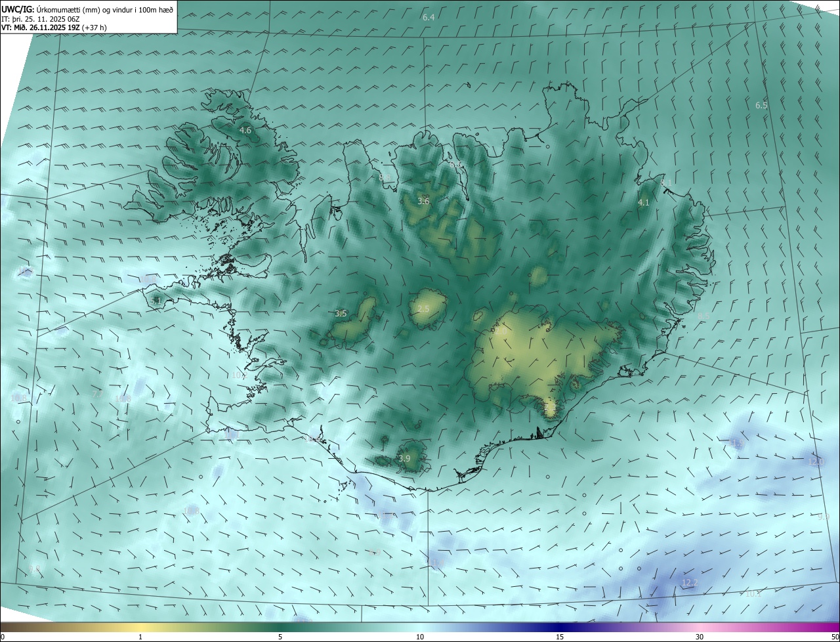
Task: Click the 9.9 value near the right edge
Action: (824, 517)
